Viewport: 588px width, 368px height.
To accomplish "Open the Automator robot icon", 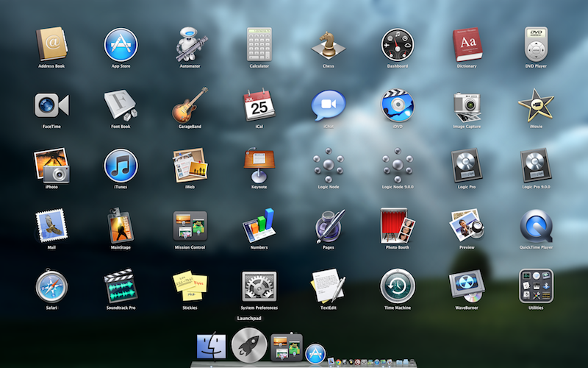I will [x=190, y=44].
